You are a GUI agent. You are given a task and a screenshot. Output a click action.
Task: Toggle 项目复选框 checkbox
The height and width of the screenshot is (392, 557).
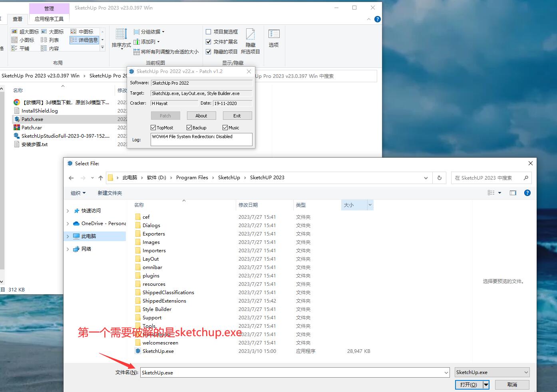(x=208, y=32)
